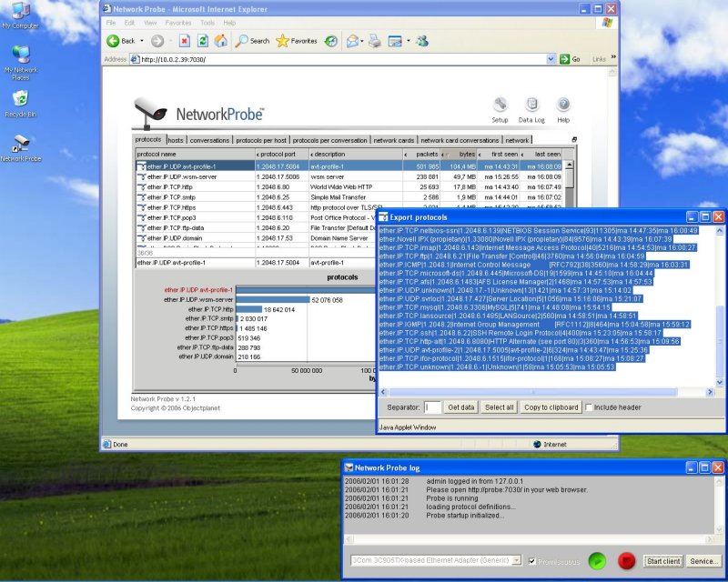The height and width of the screenshot is (582, 728).
Task: Go to the Home page icon
Action: point(221,41)
